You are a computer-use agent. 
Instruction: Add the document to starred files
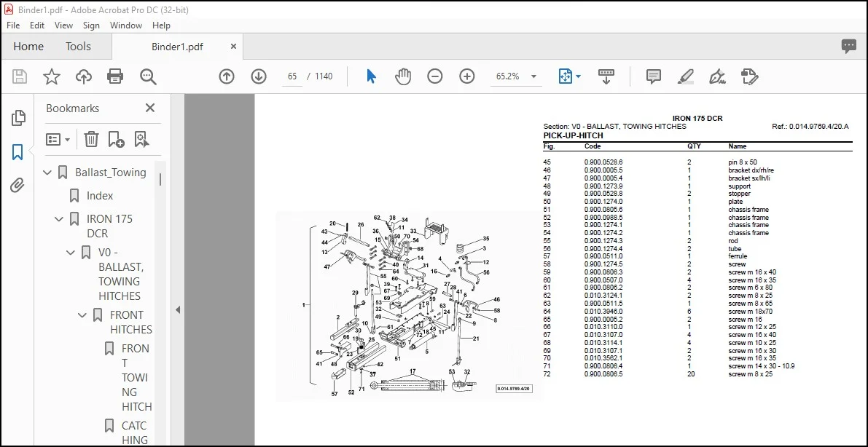[52, 76]
